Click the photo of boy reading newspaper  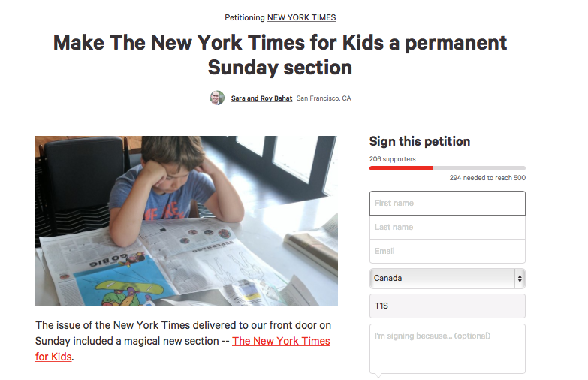point(186,221)
